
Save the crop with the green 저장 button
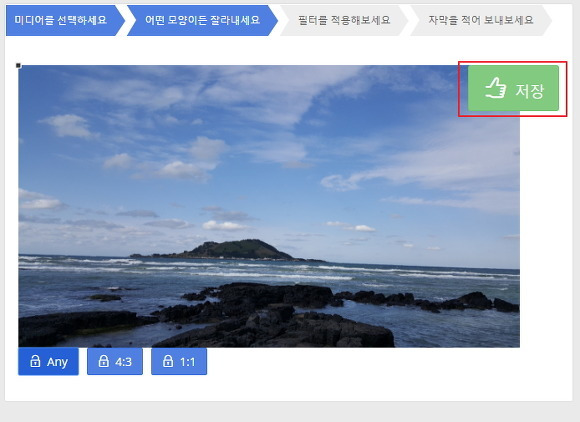pos(513,88)
